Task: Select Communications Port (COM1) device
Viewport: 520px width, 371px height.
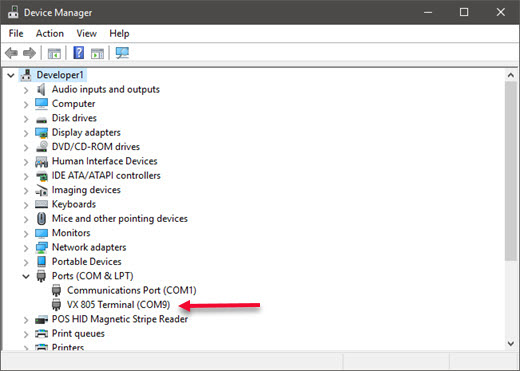Action: [x=132, y=290]
